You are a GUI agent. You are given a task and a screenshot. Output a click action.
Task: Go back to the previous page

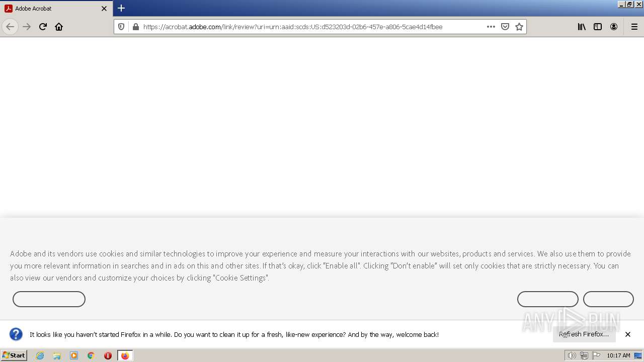[x=10, y=27]
